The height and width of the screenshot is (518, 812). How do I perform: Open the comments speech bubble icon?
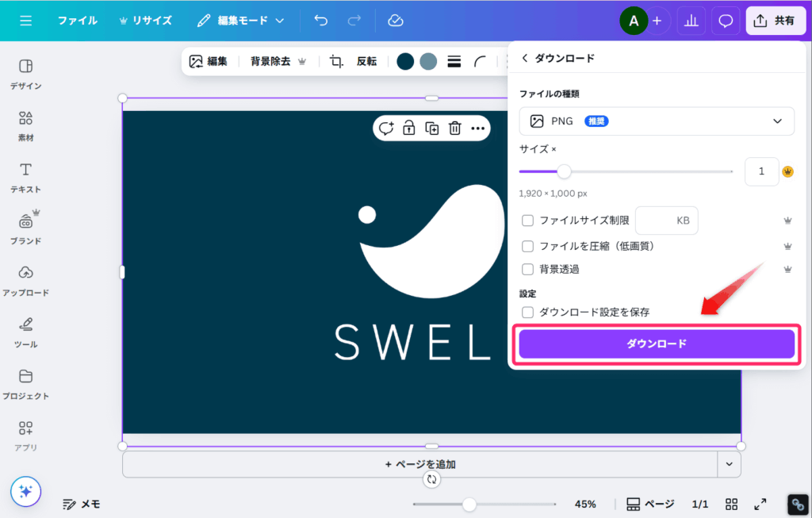[726, 21]
